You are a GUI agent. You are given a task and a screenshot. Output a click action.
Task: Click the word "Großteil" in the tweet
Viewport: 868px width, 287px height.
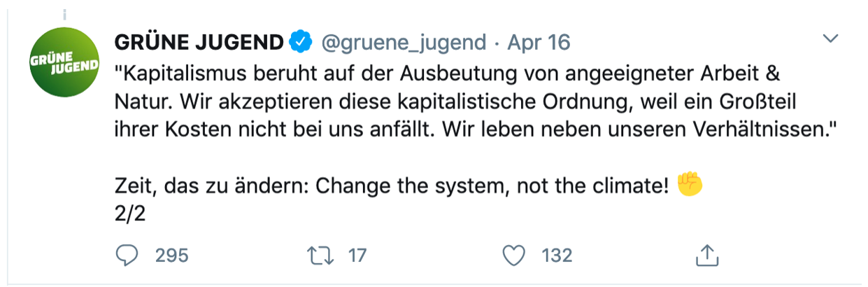click(x=755, y=103)
